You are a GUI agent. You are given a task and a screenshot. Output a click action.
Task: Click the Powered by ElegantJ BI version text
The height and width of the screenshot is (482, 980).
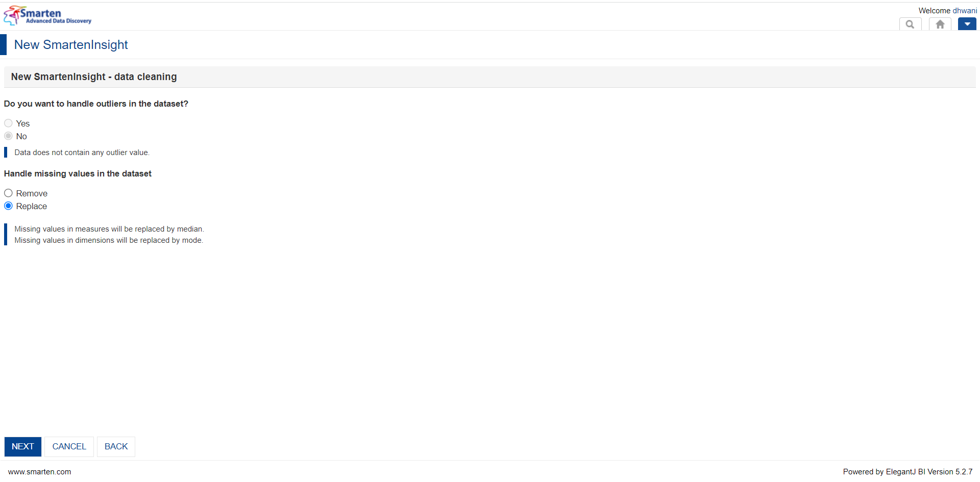908,472
